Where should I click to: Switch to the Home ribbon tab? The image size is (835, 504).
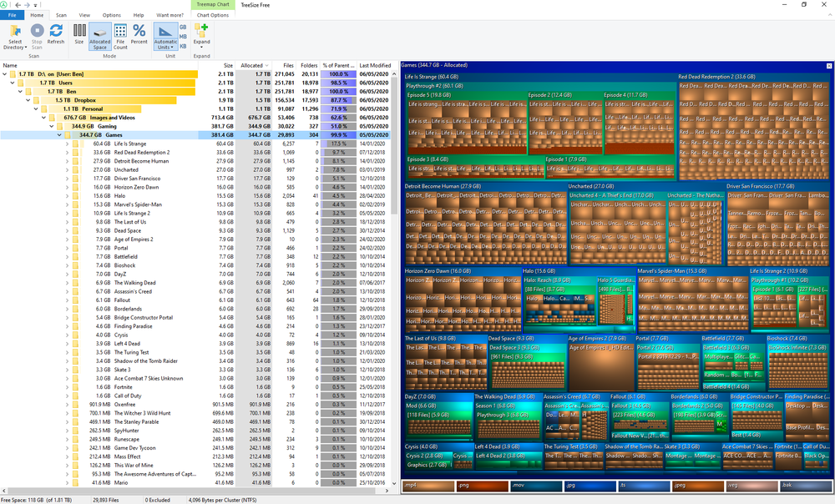[x=37, y=15]
